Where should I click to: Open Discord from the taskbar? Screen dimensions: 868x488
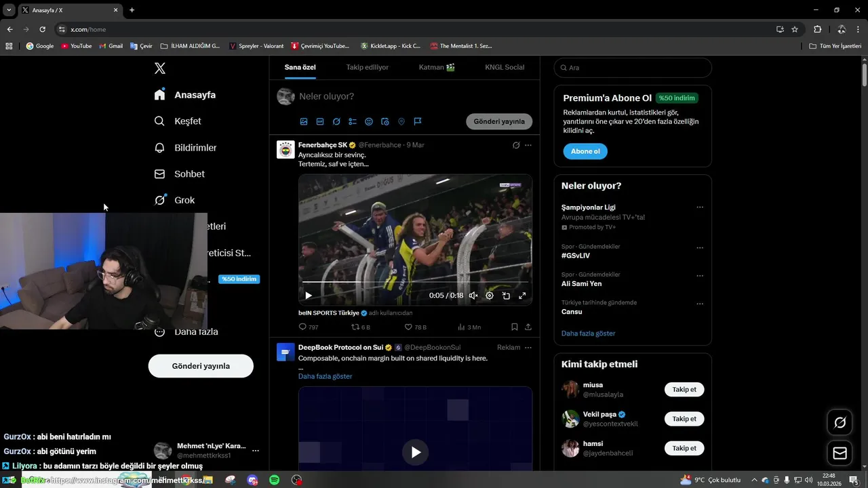coord(252,480)
